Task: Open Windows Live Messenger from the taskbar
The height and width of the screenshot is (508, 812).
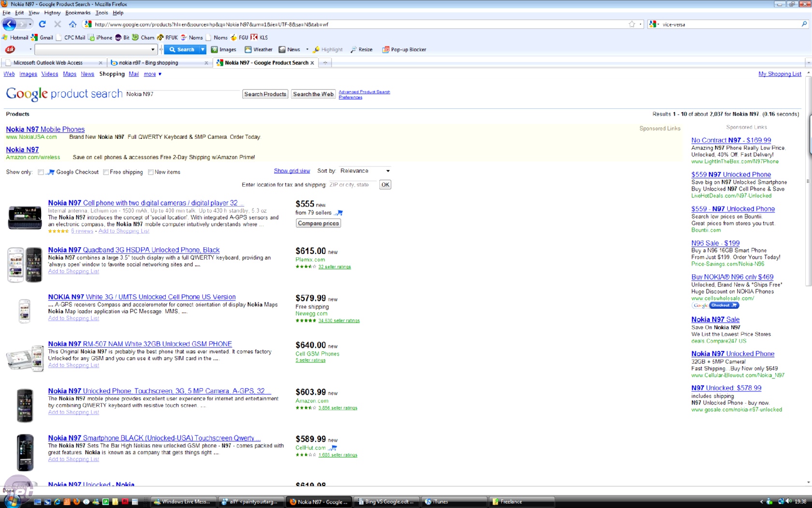Action: tap(183, 502)
